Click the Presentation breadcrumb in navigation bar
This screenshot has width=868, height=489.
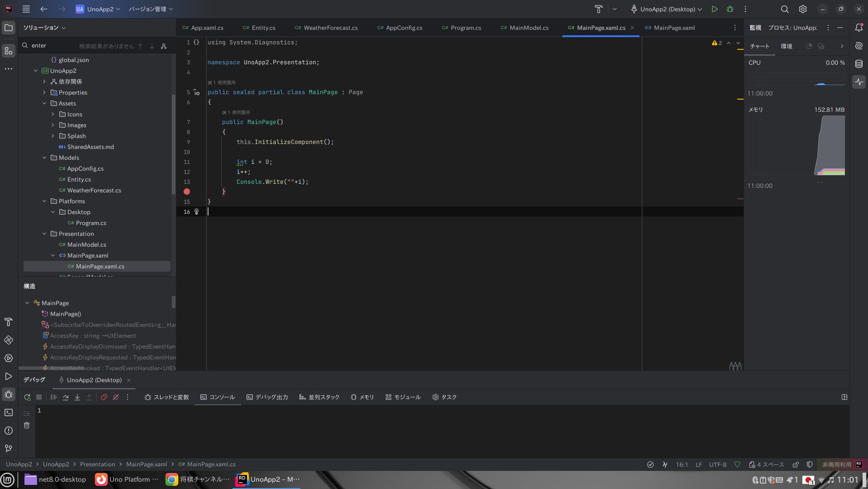[x=98, y=465]
